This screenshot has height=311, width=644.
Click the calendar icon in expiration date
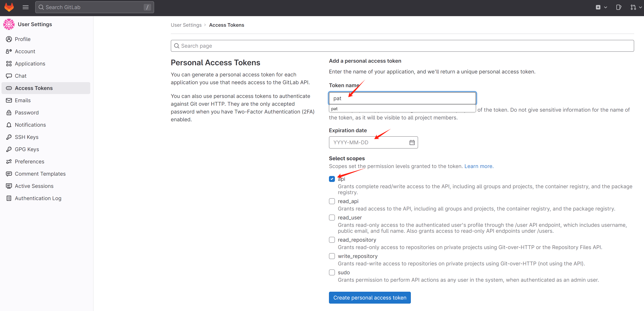point(412,142)
